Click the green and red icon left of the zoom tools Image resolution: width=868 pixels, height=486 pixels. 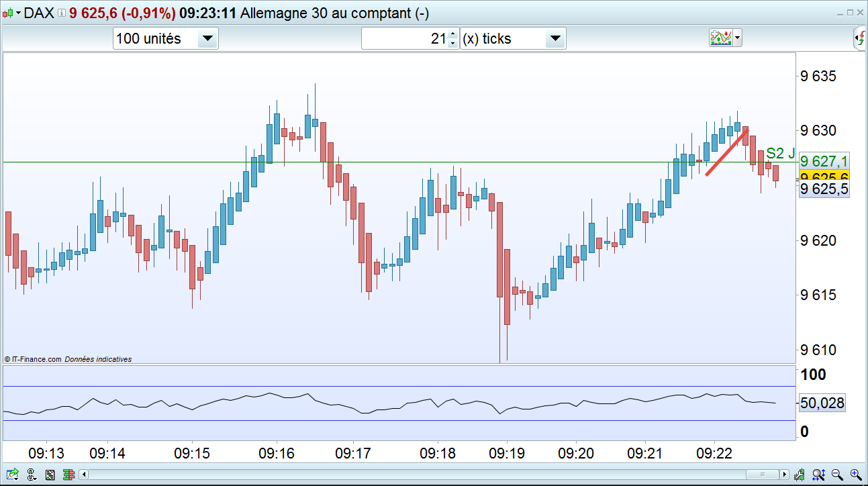click(x=800, y=475)
